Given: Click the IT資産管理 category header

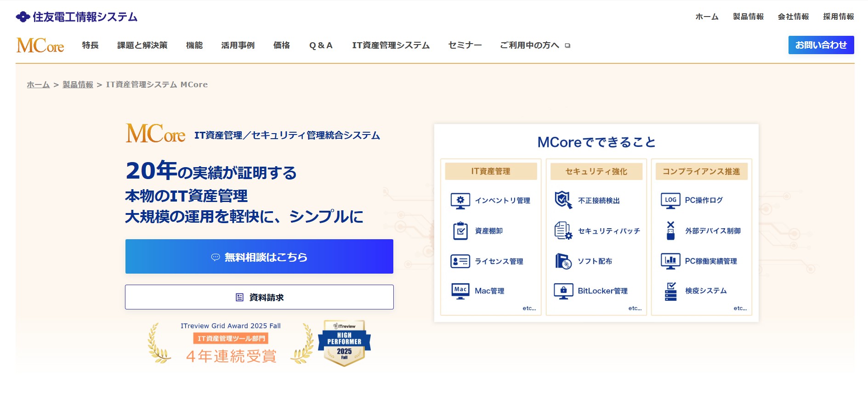Looking at the screenshot, I should pyautogui.click(x=491, y=171).
